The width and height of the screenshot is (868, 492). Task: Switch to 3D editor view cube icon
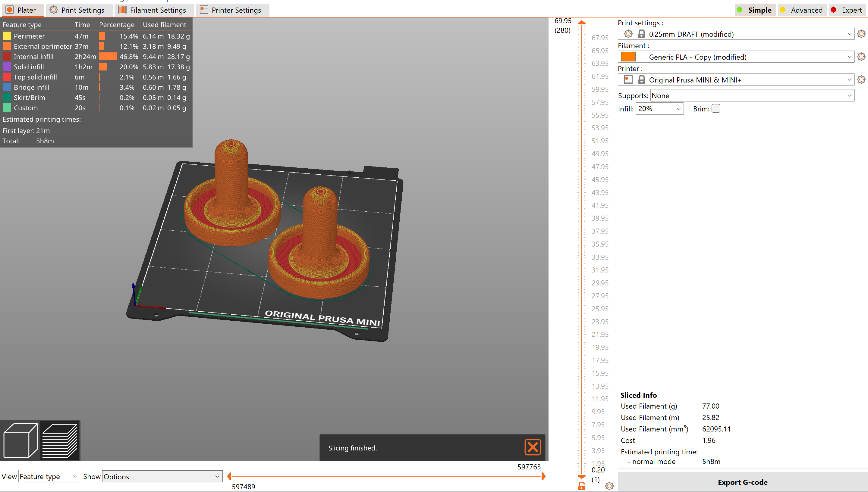20,440
